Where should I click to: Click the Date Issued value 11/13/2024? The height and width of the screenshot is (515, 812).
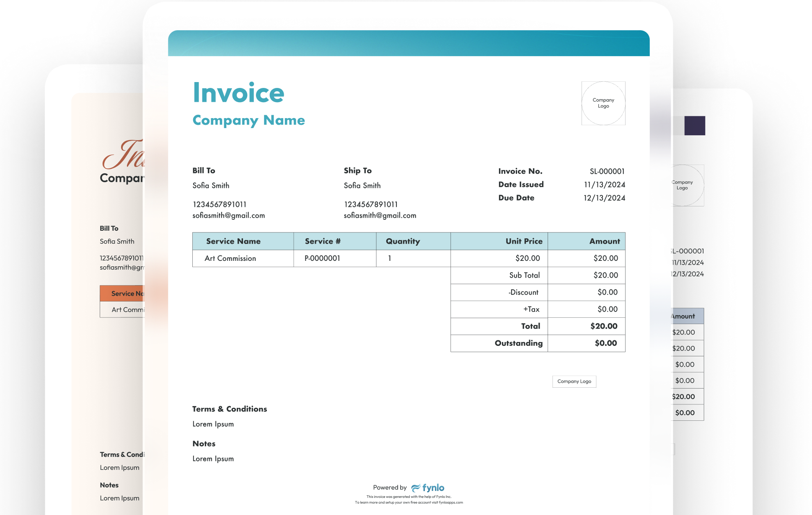click(x=605, y=185)
